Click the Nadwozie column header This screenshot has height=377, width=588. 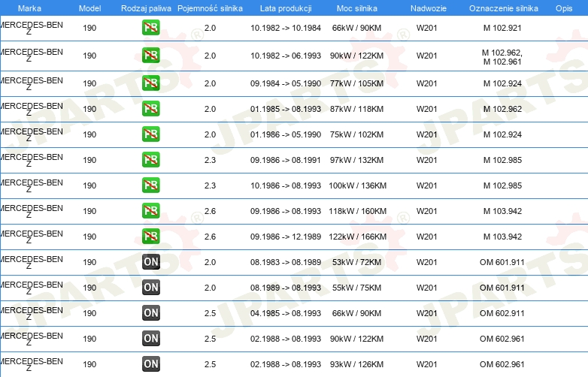pyautogui.click(x=429, y=8)
